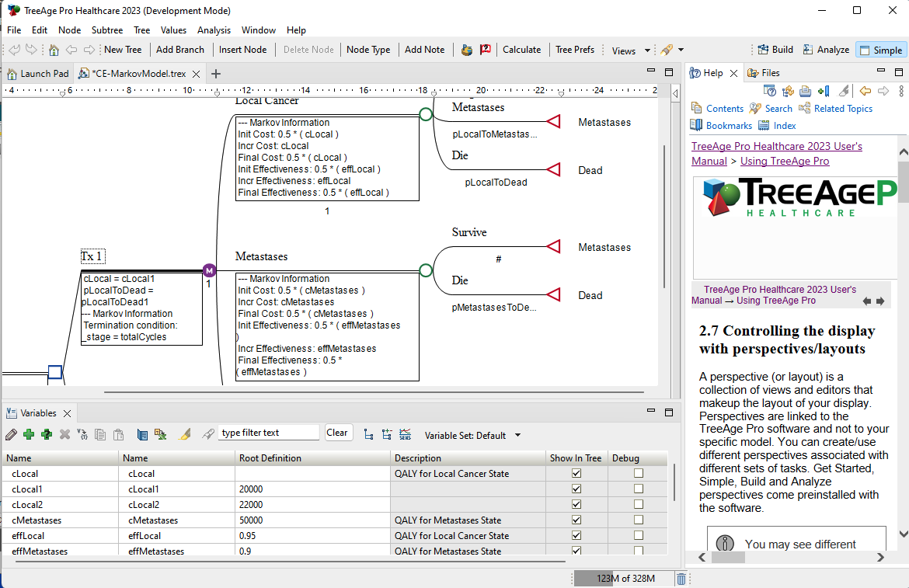Toggle Show In Tree for effLocal
The height and width of the screenshot is (588, 909).
(x=576, y=536)
